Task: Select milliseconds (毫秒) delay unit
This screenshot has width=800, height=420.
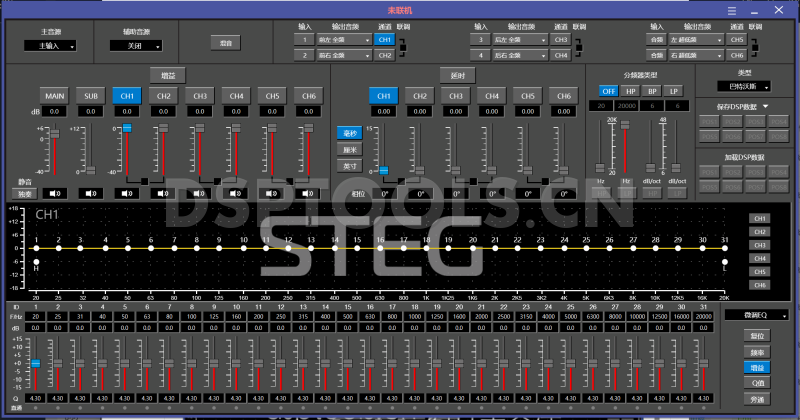Action: coord(349,133)
